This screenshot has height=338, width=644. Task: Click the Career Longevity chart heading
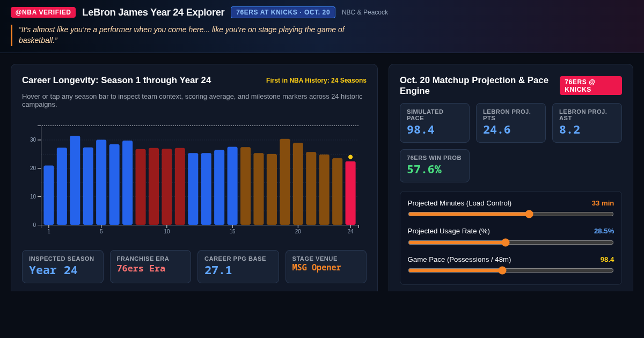tap(116, 80)
